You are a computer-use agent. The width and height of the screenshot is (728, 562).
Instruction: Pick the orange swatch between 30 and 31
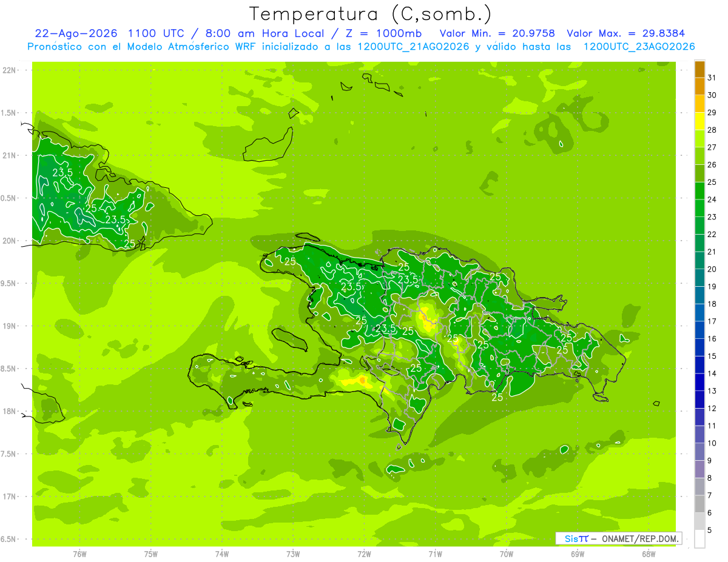(x=699, y=87)
